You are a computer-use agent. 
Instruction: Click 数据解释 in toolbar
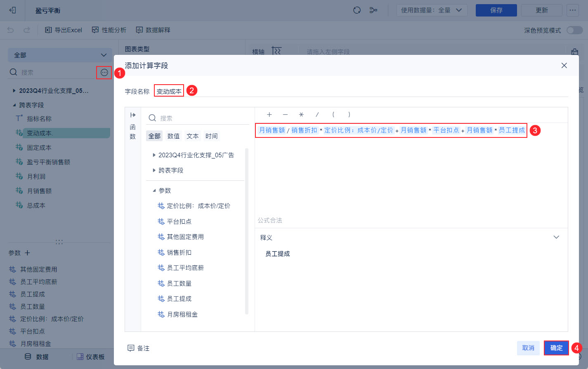(x=153, y=30)
